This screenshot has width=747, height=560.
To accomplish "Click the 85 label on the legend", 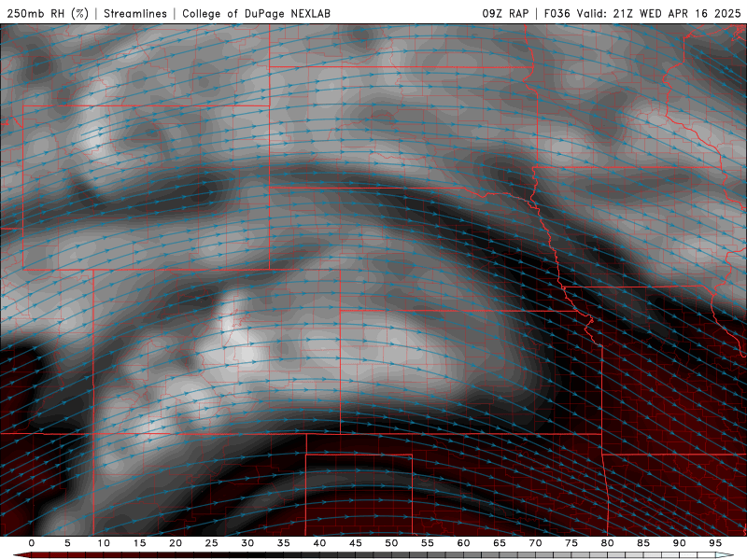I will [643, 543].
